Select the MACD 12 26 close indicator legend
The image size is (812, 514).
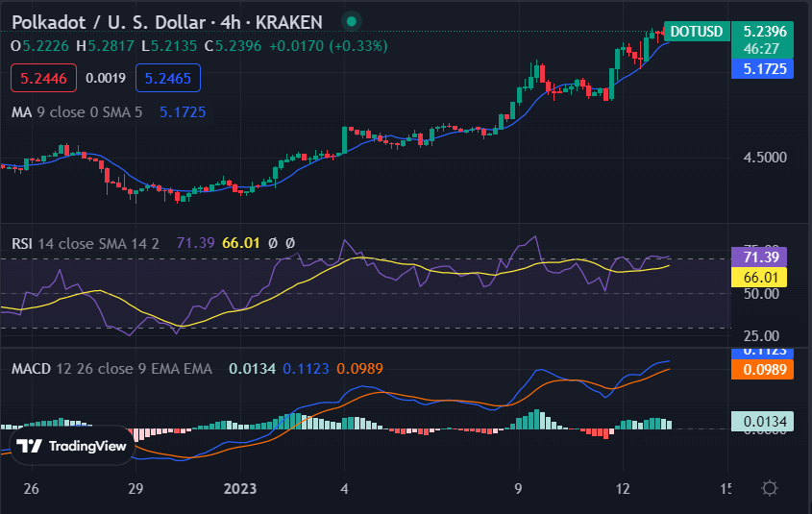(111, 369)
